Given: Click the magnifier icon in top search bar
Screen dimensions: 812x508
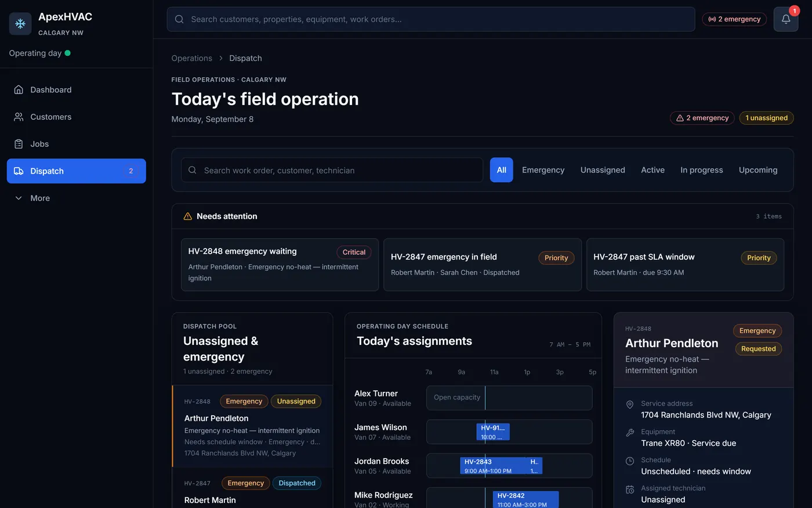Looking at the screenshot, I should (179, 19).
